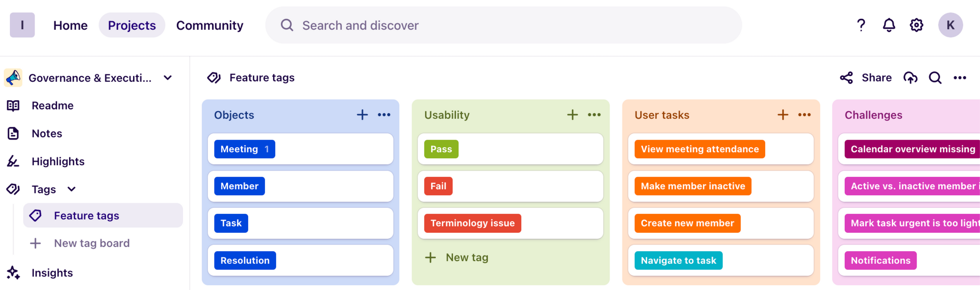Select the green Pass tag
980x290 pixels.
(x=441, y=149)
